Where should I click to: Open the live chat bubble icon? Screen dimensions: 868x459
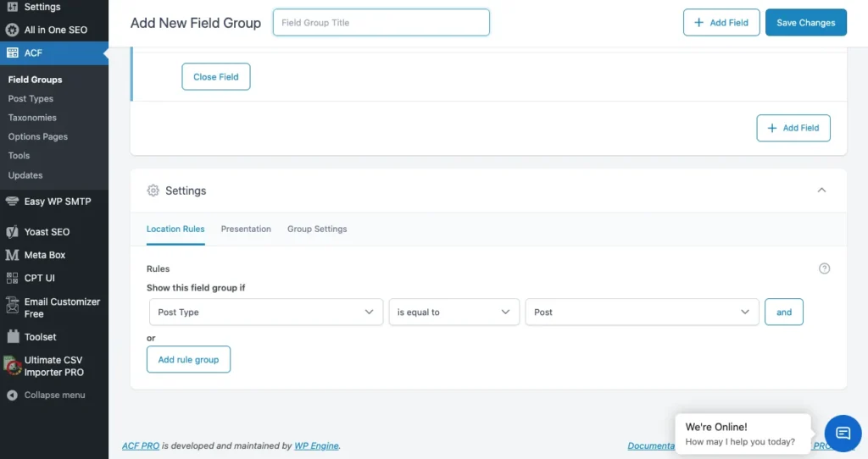click(843, 434)
